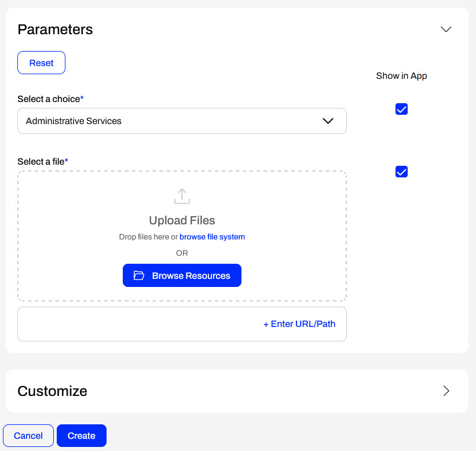Click the empty URL/Path entry box
Image resolution: width=476 pixels, height=451 pixels.
pyautogui.click(x=139, y=324)
